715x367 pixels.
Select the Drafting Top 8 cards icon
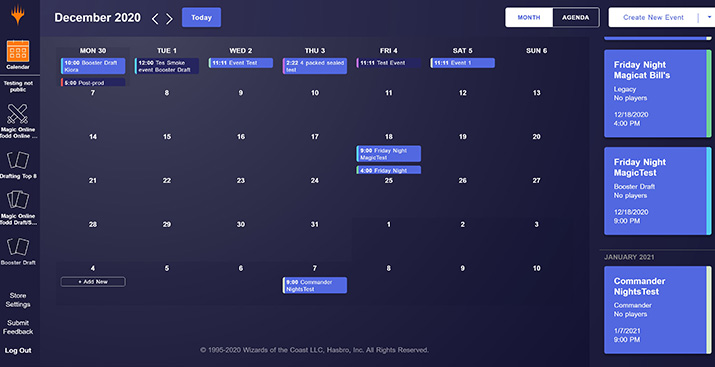(18, 160)
